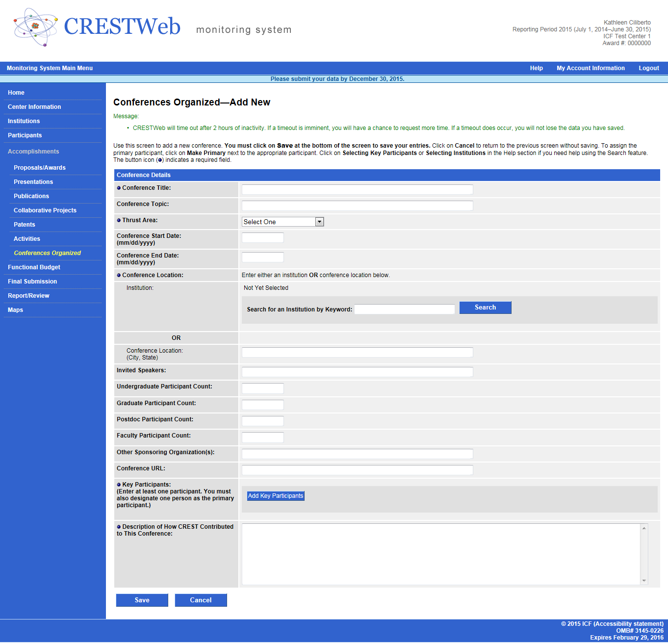Open Maps page
Screen dimensions: 668x644
(x=16, y=310)
